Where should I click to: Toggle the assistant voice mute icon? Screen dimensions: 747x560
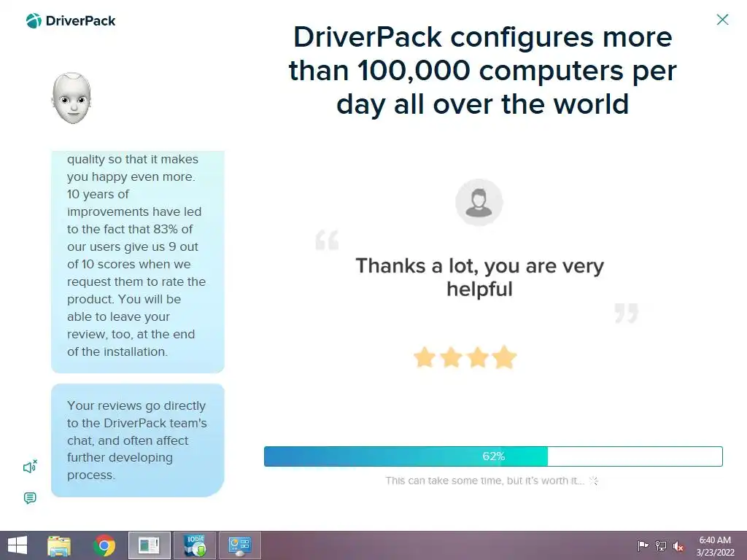pos(30,467)
